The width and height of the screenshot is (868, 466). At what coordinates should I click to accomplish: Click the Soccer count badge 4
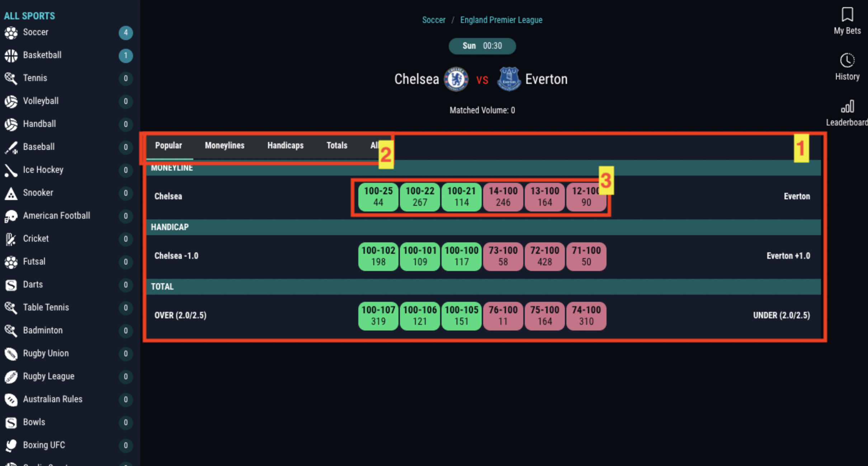(x=126, y=33)
